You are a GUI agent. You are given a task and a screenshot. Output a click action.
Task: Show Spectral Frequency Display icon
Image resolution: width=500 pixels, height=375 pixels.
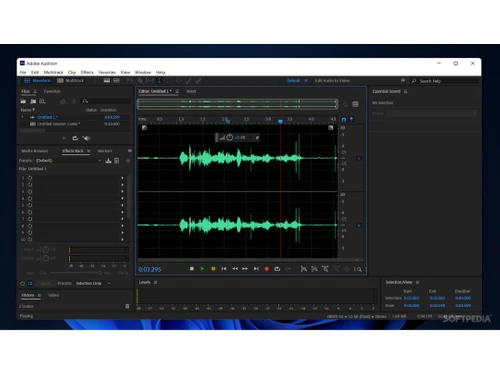coord(107,81)
